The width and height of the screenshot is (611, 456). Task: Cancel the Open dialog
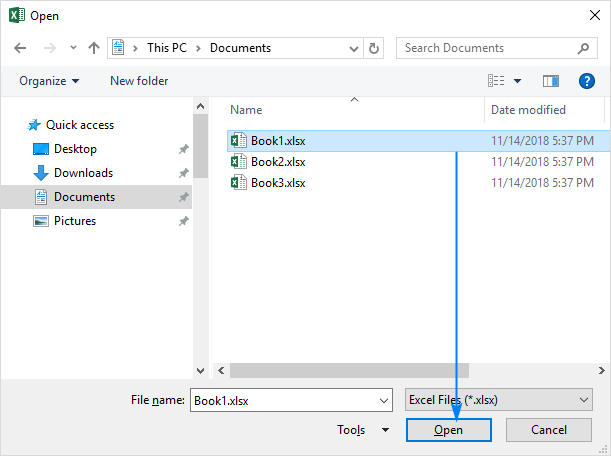(x=549, y=430)
